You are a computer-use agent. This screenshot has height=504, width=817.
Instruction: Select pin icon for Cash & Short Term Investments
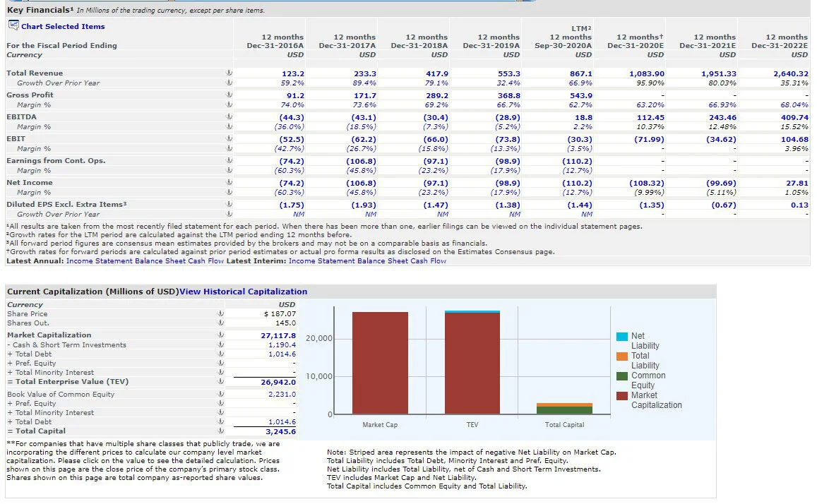coord(220,344)
